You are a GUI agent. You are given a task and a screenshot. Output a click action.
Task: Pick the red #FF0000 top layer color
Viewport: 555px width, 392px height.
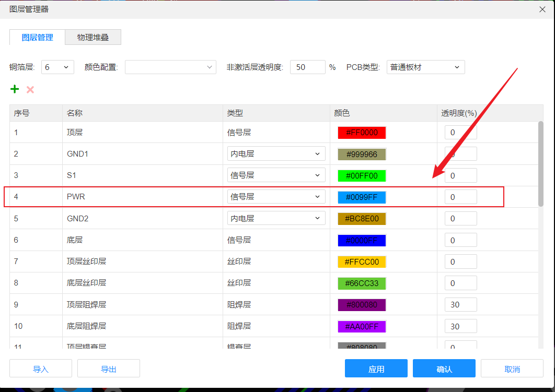pyautogui.click(x=362, y=133)
